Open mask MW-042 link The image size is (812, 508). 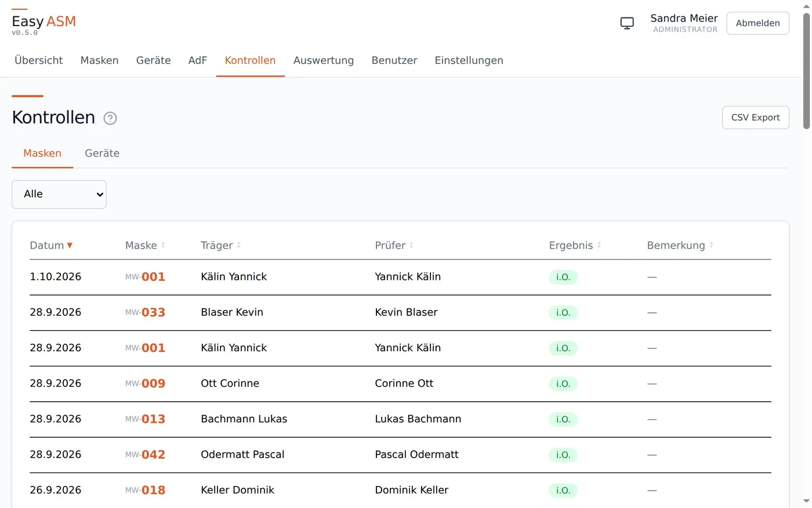146,455
